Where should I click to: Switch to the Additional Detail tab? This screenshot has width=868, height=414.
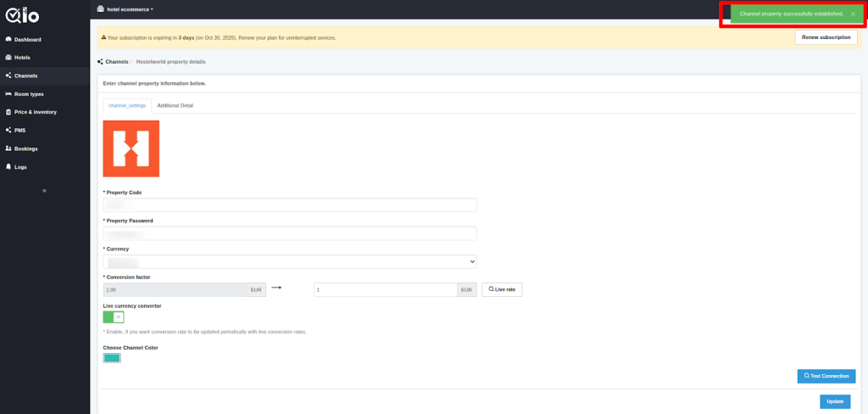(x=175, y=105)
